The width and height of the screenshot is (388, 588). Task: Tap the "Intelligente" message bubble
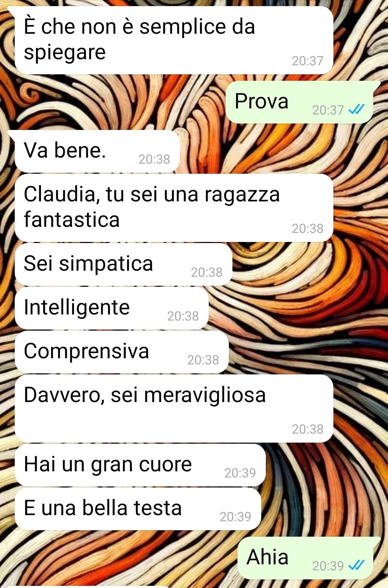pyautogui.click(x=112, y=308)
